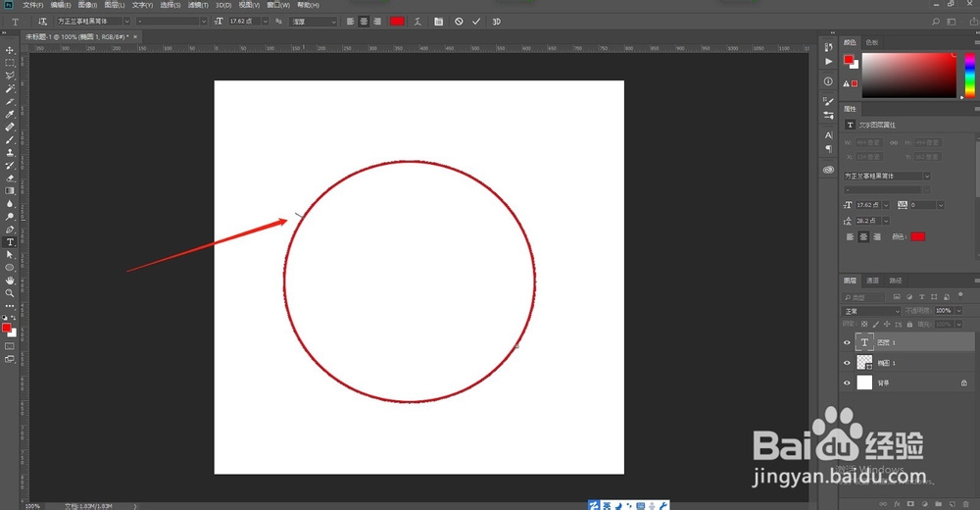Screen dimensions: 980x510
Task: Open blend mode dropdown 正常
Action: tap(871, 311)
